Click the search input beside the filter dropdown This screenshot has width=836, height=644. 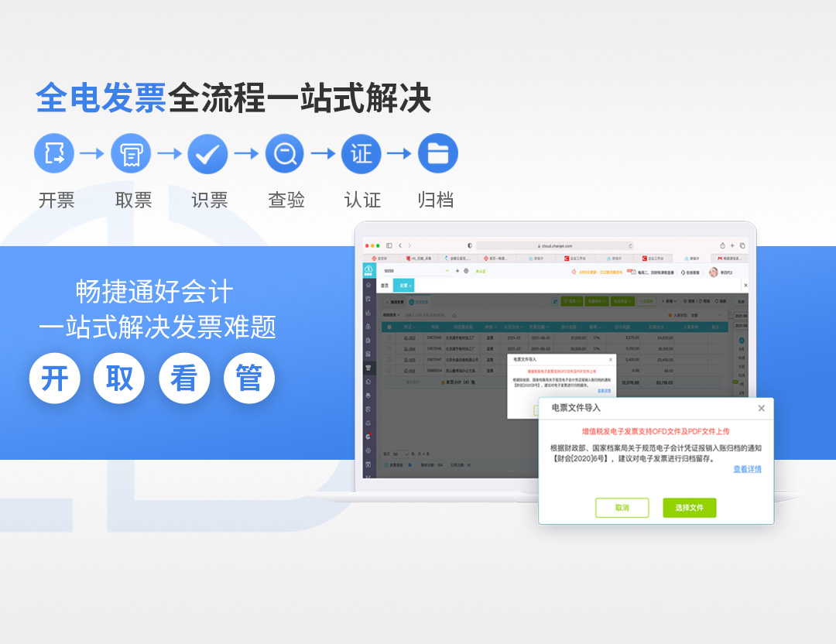[427, 315]
